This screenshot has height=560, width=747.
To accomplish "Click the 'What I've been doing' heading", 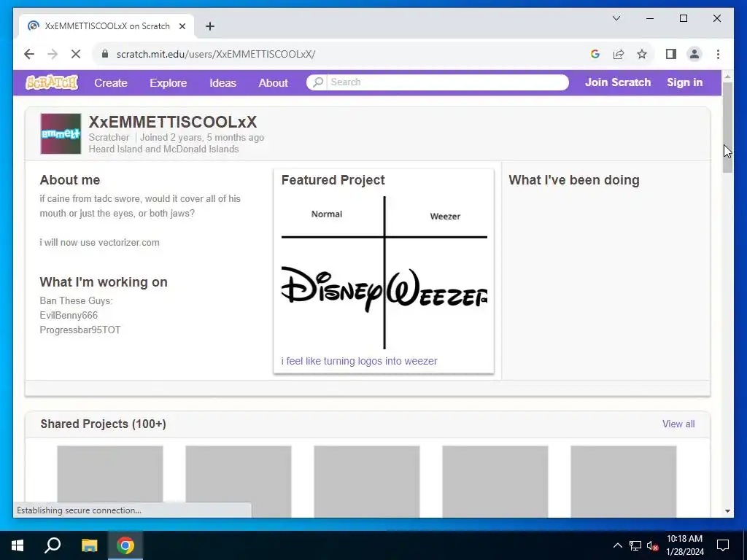I will coord(574,180).
